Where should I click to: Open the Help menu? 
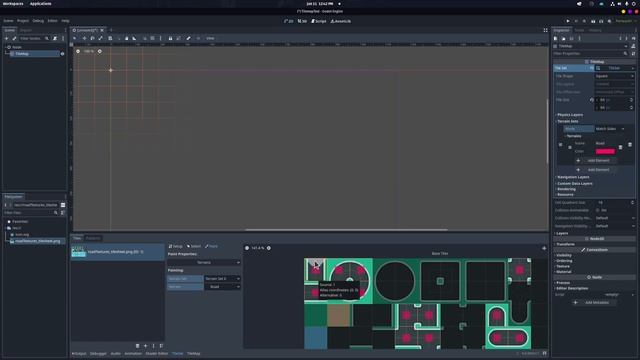pyautogui.click(x=65, y=21)
